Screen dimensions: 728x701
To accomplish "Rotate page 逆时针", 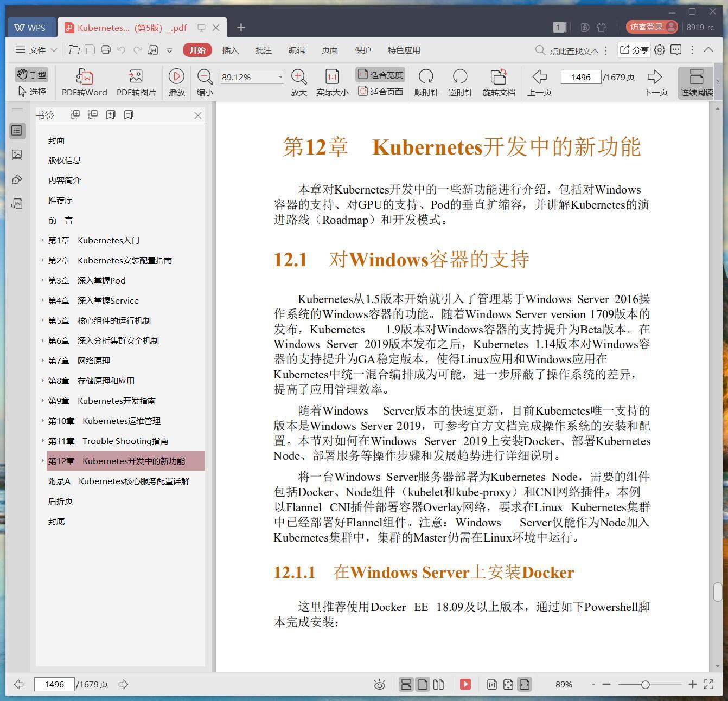I will 460,82.
